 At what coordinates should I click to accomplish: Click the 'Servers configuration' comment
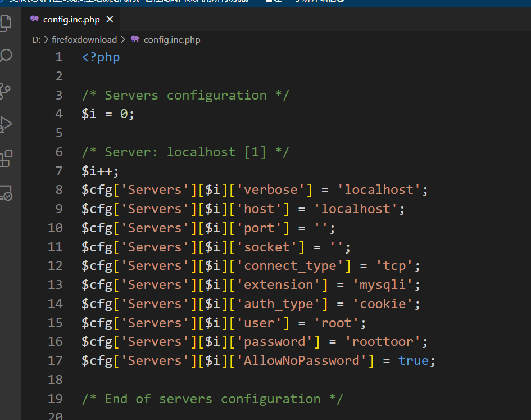click(185, 95)
